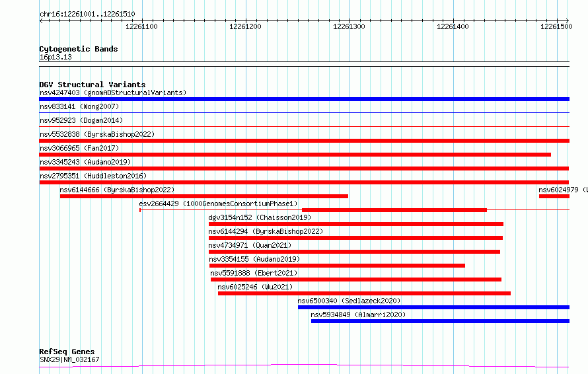Open nsv2795351 (Huddleston2016) label
588x374 pixels.
pyautogui.click(x=93, y=176)
